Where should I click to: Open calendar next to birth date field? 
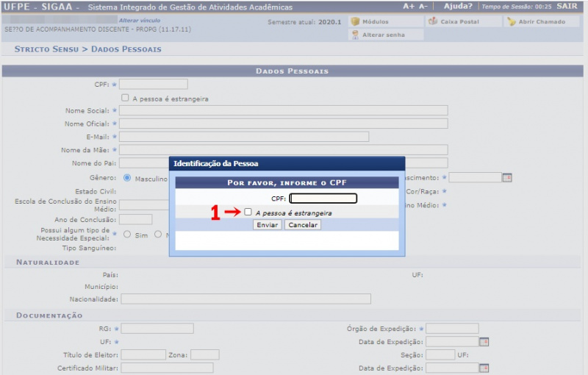click(x=506, y=178)
